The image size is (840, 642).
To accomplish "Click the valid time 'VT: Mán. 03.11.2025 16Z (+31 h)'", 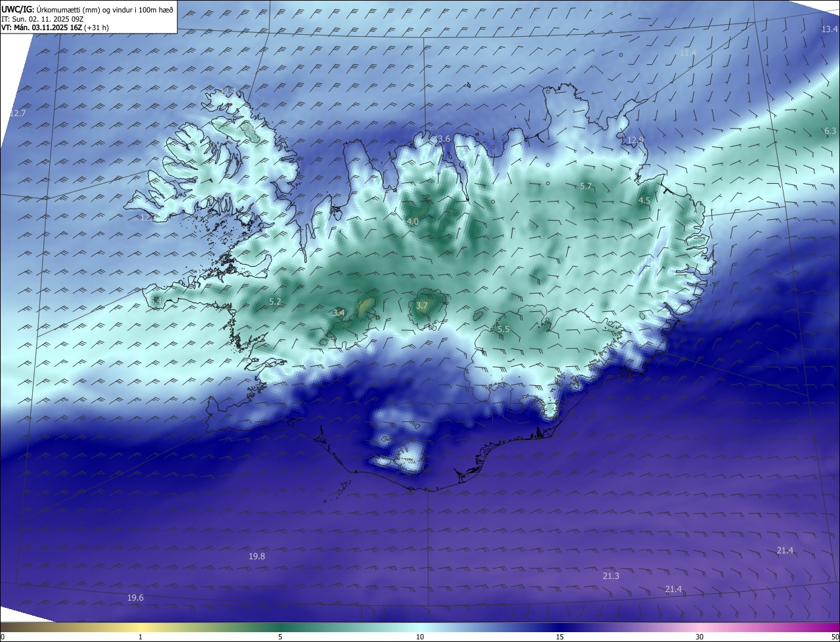I will point(55,28).
